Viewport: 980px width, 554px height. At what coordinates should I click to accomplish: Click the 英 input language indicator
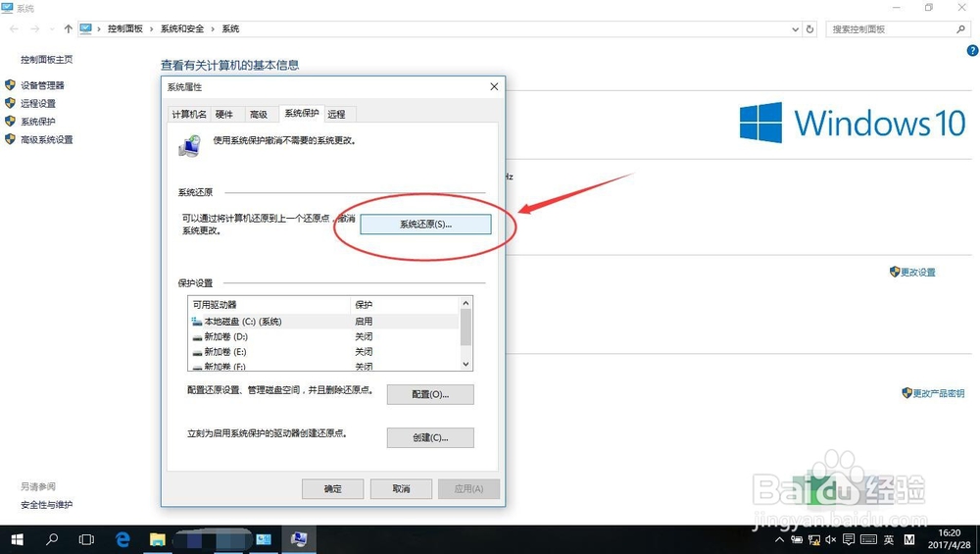coord(889,539)
